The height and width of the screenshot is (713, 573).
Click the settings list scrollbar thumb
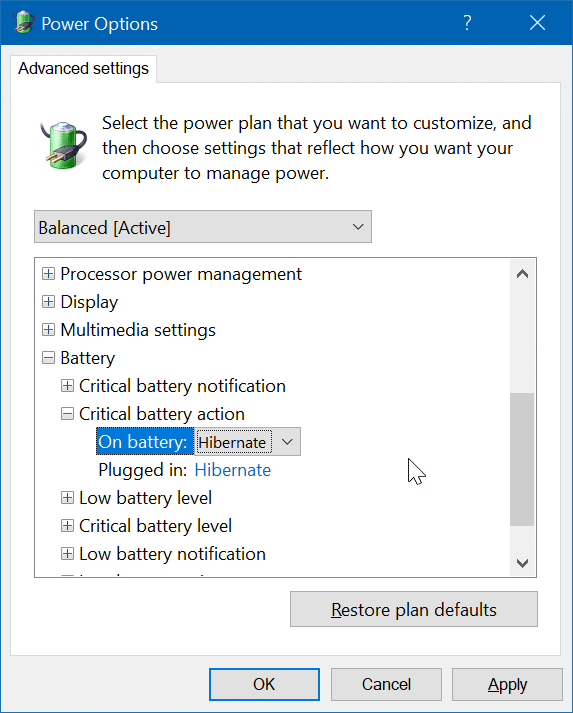[522, 459]
